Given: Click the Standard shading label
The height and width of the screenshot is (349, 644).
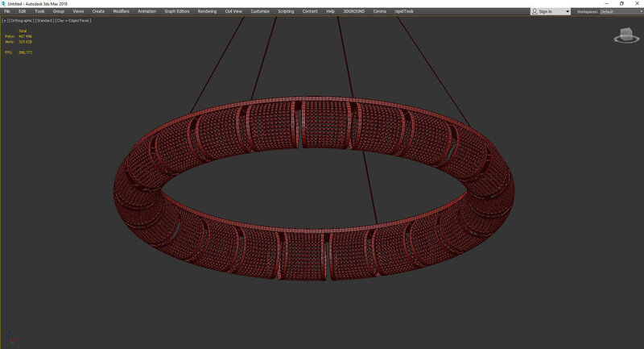Looking at the screenshot, I should 43,20.
